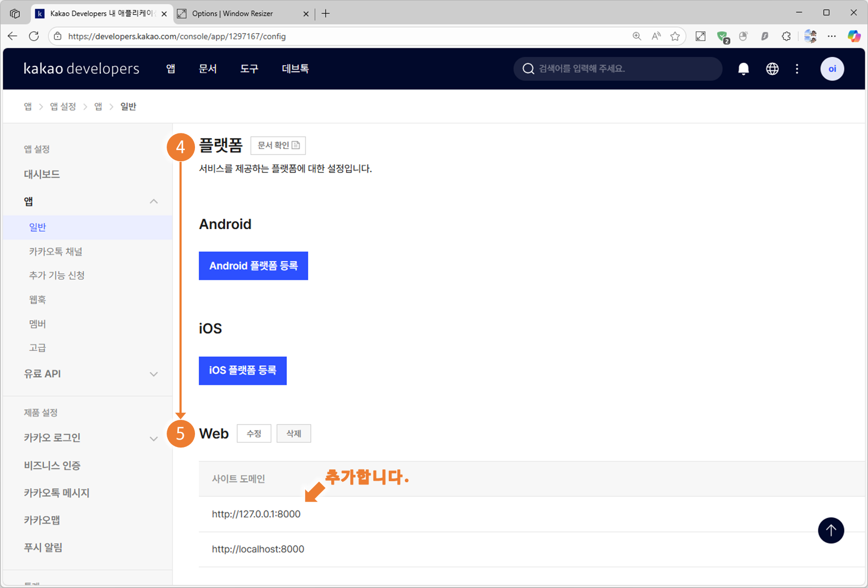Open the Copilot sidebar icon

(854, 36)
